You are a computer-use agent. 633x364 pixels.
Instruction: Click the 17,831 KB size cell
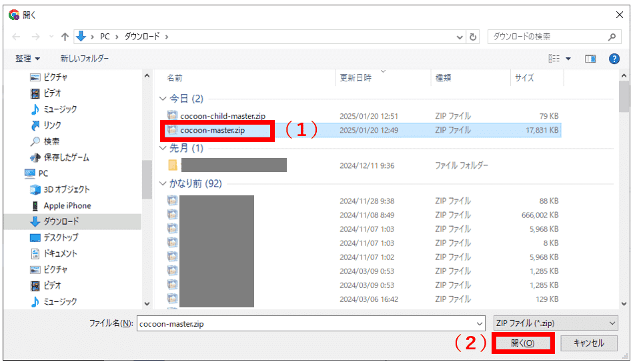point(542,130)
